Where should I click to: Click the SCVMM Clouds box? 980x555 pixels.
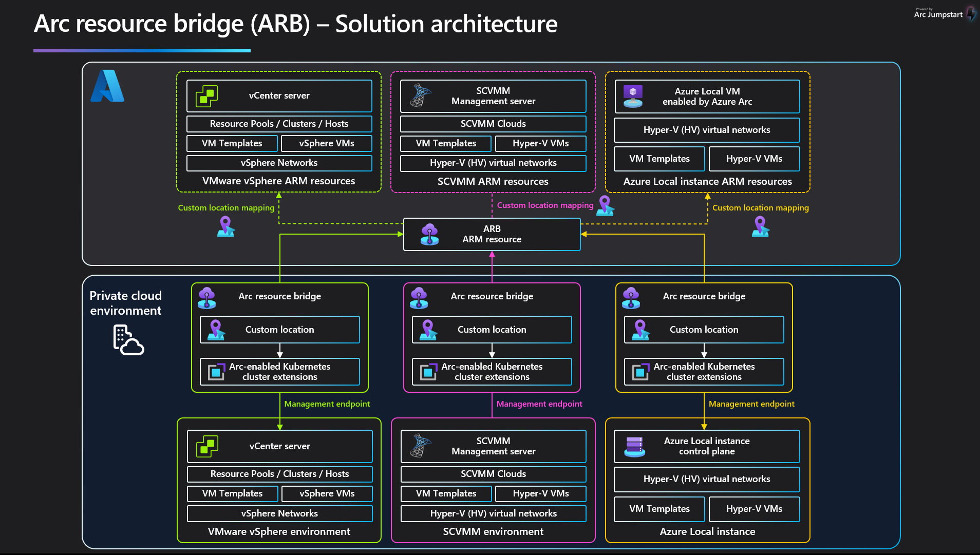493,123
